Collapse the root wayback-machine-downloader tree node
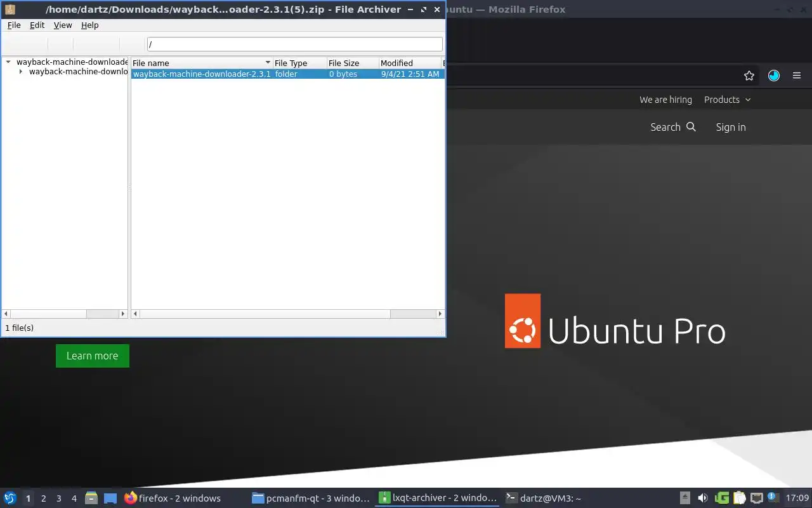 [x=8, y=62]
